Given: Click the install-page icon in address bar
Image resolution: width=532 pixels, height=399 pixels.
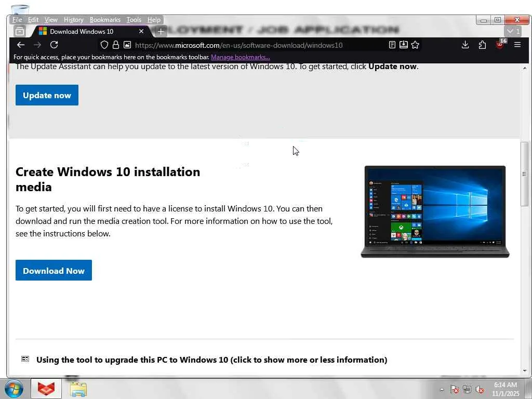Looking at the screenshot, I should click(x=403, y=45).
